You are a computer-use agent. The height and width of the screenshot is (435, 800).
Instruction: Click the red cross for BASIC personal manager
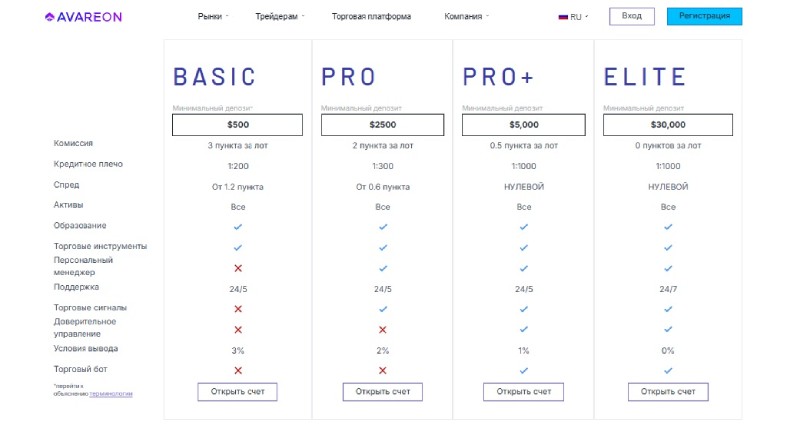tap(238, 268)
